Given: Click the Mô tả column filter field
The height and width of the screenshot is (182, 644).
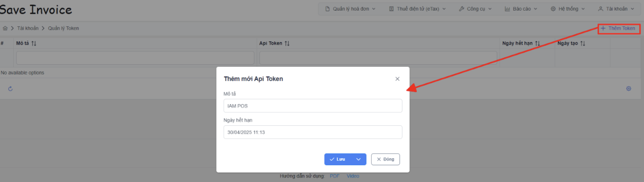Looking at the screenshot, I should [x=135, y=58].
